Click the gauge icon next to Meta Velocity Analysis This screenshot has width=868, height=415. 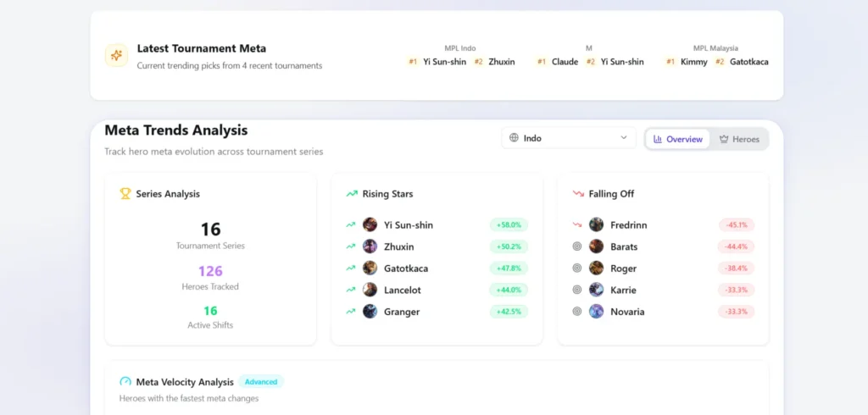point(125,382)
